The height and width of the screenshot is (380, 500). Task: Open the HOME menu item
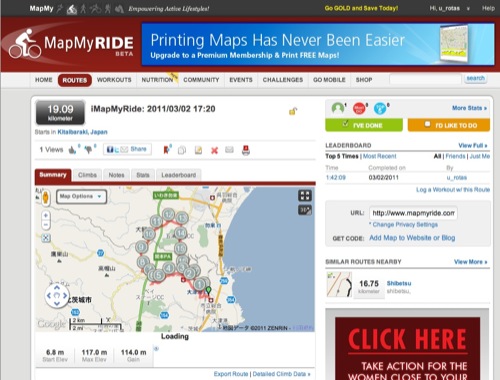click(x=44, y=80)
